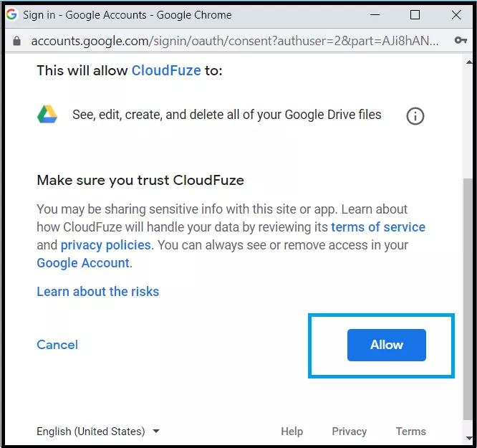Open Learn about the risks link
The image size is (477, 448).
pyautogui.click(x=98, y=292)
